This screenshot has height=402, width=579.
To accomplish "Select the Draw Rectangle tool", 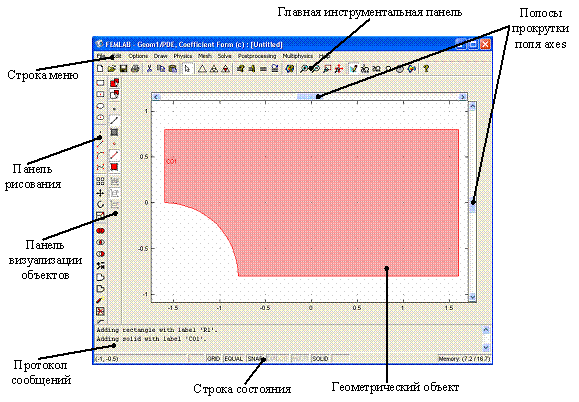I will click(x=100, y=83).
